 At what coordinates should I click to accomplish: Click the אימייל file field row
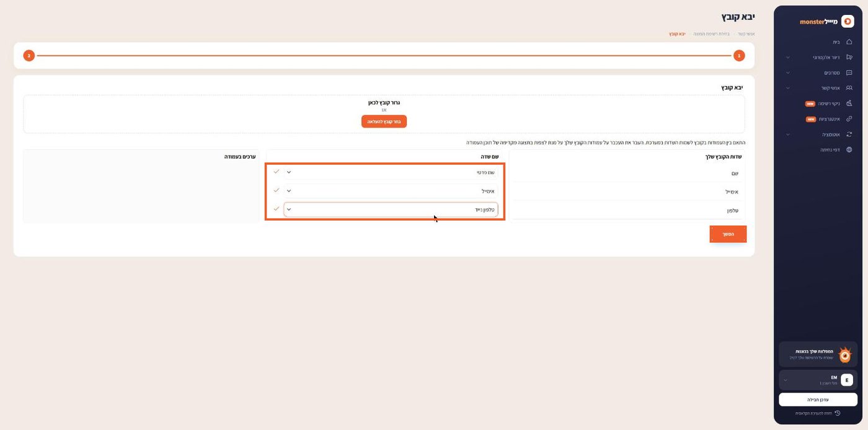(626, 192)
